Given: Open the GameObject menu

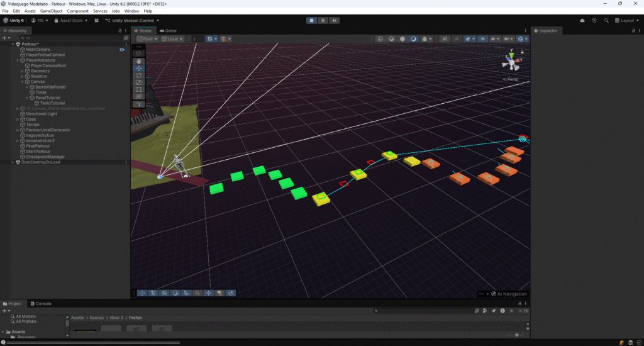Looking at the screenshot, I should (51, 11).
